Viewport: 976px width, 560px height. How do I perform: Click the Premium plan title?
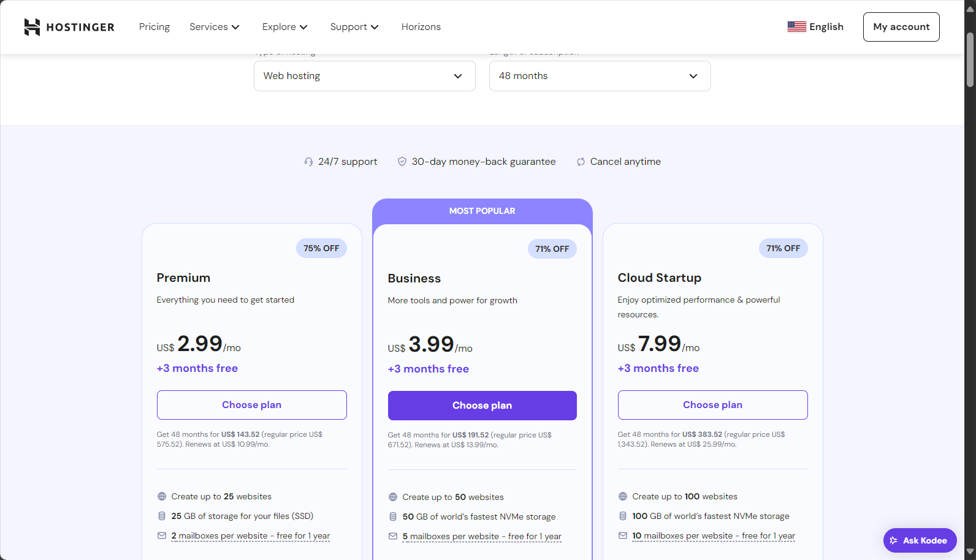[x=183, y=278]
